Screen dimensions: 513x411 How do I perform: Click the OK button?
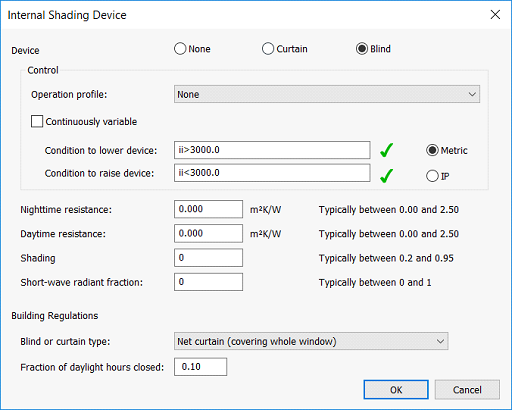tap(396, 390)
